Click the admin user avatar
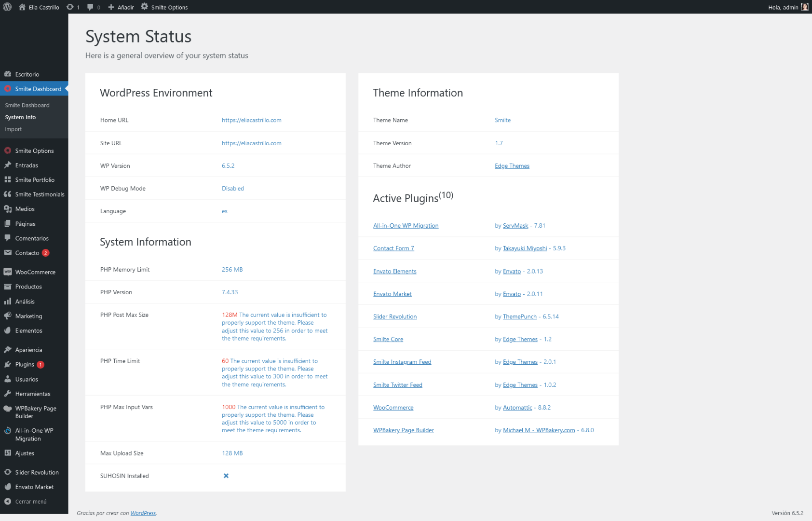812x521 pixels. (805, 7)
